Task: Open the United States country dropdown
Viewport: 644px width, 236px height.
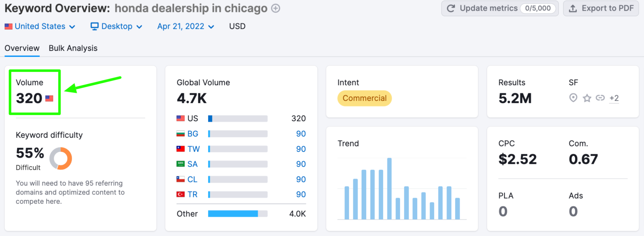Action: point(40,26)
